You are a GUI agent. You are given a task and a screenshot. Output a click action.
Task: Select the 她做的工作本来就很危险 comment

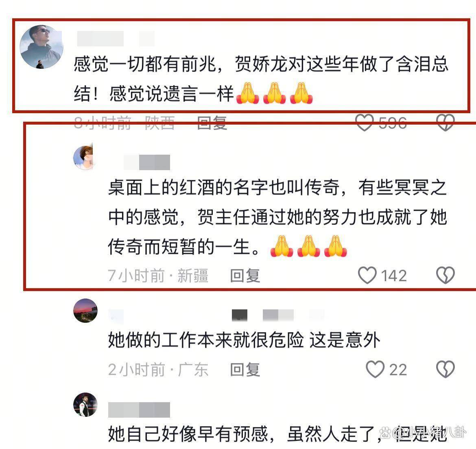244,339
